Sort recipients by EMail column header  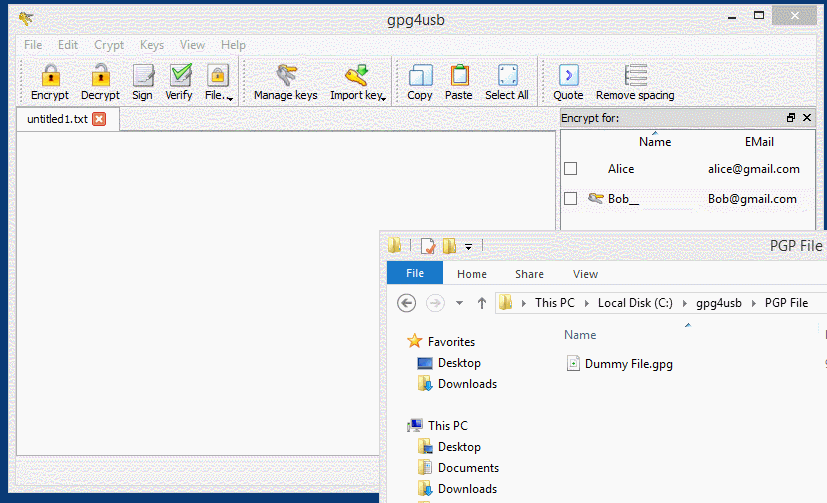pyautogui.click(x=759, y=141)
